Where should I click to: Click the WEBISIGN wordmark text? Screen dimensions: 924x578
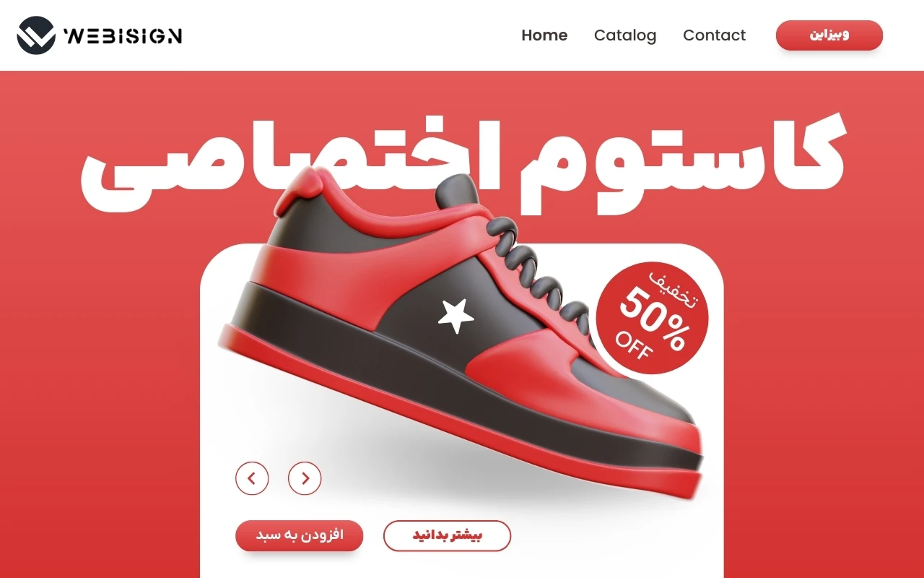point(123,35)
